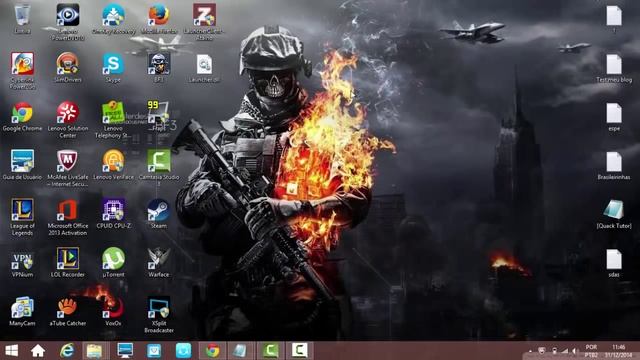Launch SlimDrivers desktop shortcut
Image resolution: width=640 pixels, height=360 pixels.
pyautogui.click(x=68, y=68)
